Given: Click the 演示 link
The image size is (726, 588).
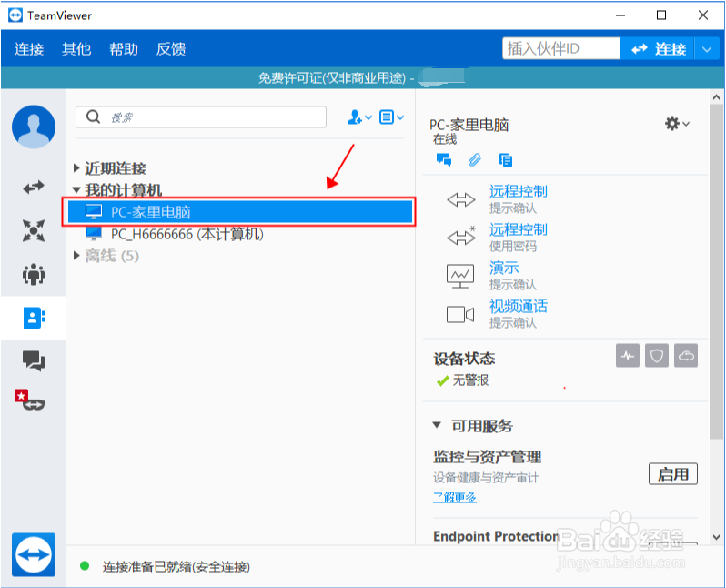Looking at the screenshot, I should click(504, 268).
